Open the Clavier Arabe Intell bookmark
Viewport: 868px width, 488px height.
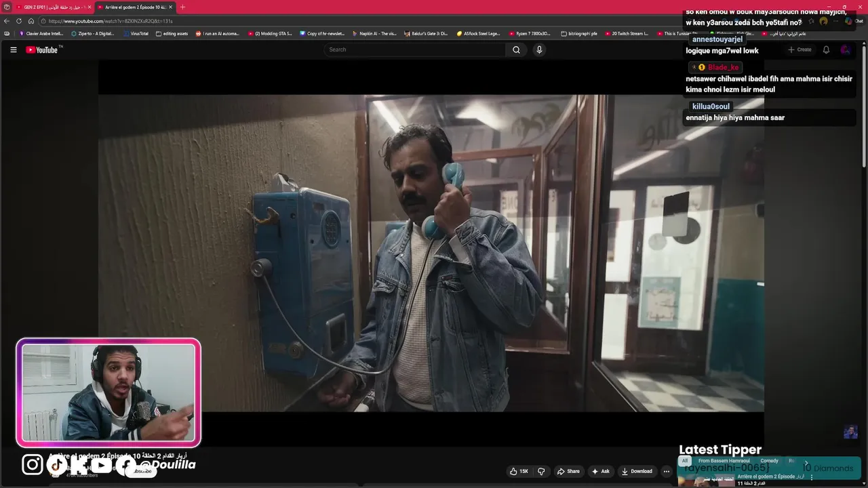[x=41, y=33]
